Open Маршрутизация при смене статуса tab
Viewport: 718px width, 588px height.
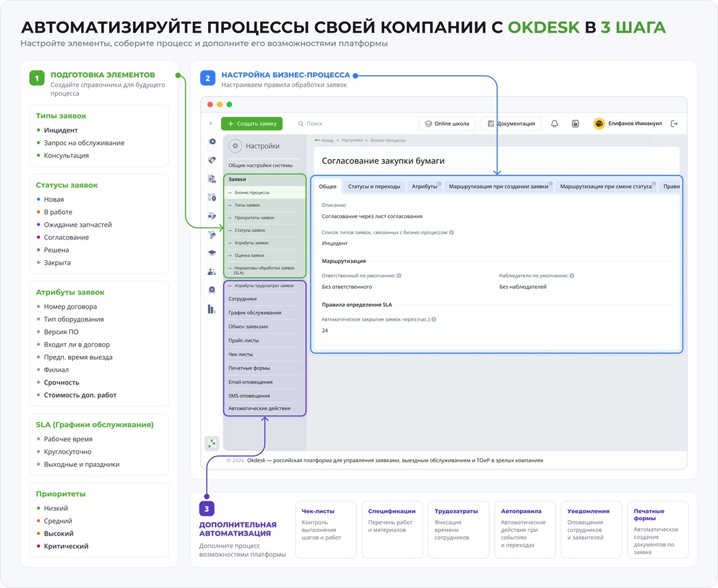(x=606, y=186)
